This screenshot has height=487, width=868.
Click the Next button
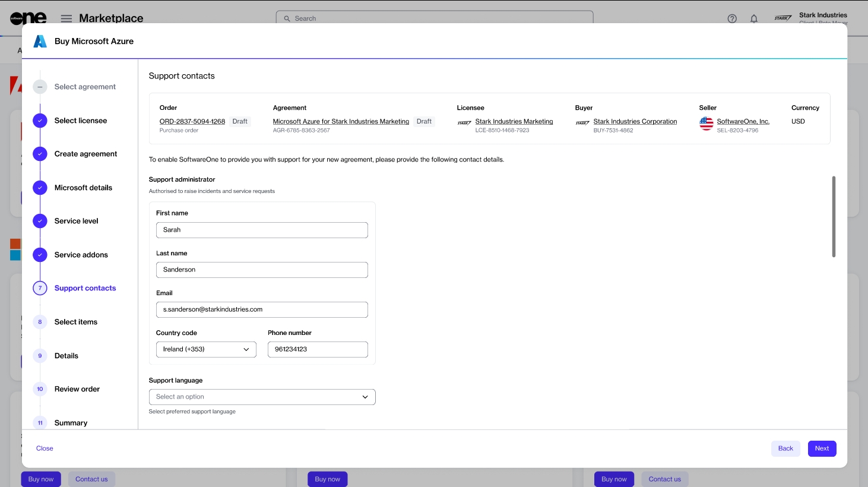[822, 448]
